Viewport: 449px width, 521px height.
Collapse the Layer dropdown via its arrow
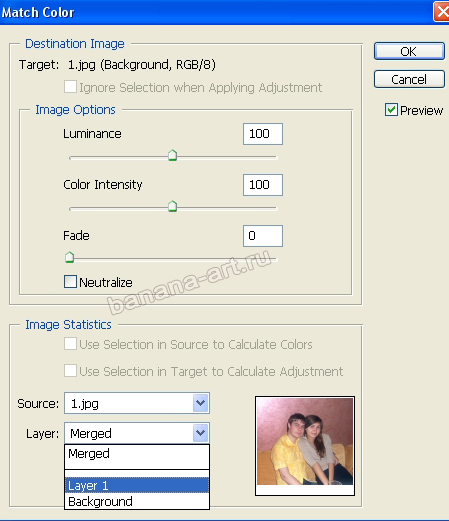click(201, 433)
